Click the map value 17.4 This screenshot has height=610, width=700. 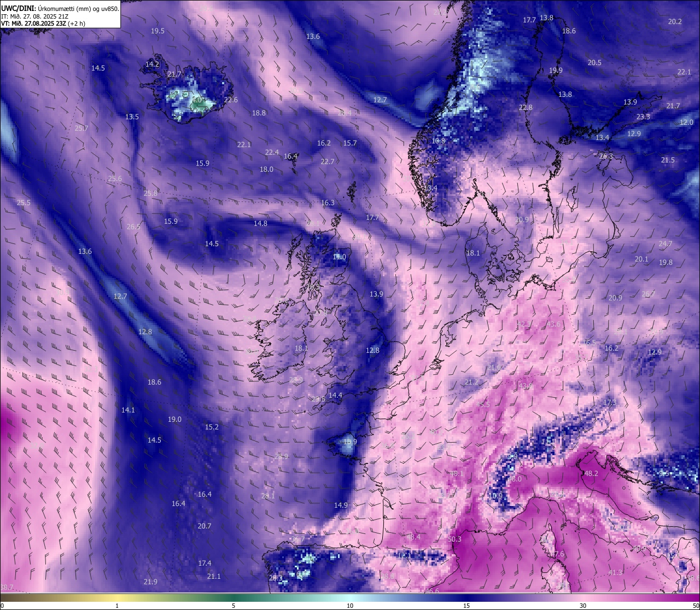205,563
